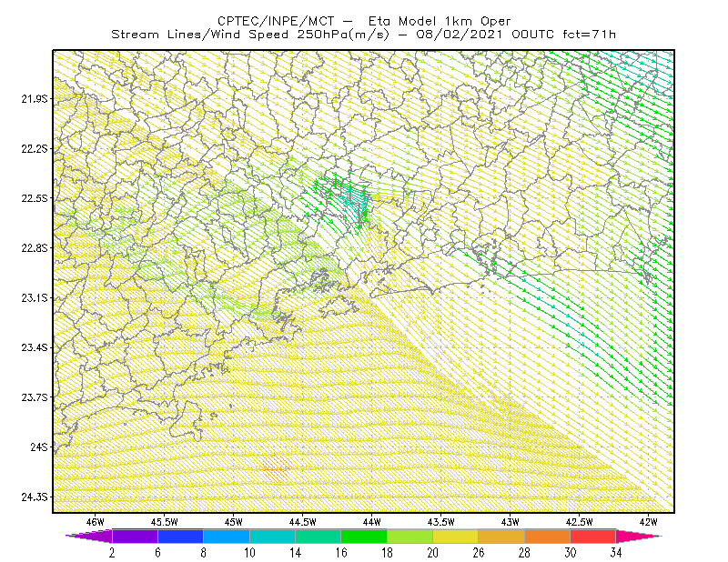This screenshot has height=562, width=728.
Task: Select the yellow 20-26 legend swatch
Action: pos(456,536)
